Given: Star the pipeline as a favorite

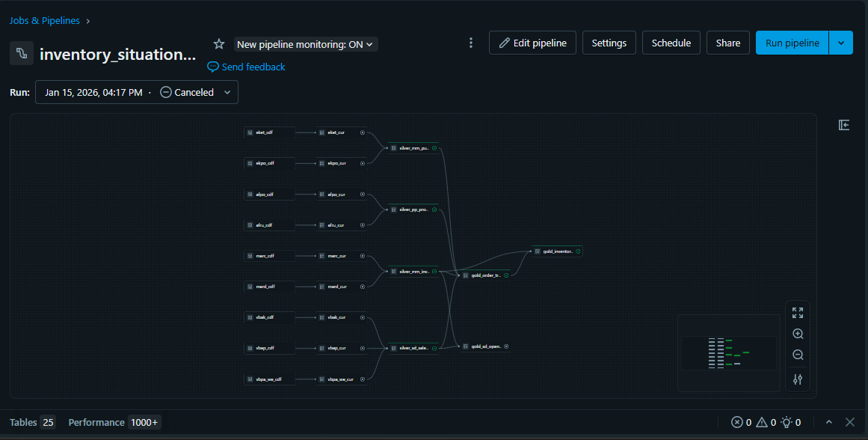Looking at the screenshot, I should tap(219, 44).
